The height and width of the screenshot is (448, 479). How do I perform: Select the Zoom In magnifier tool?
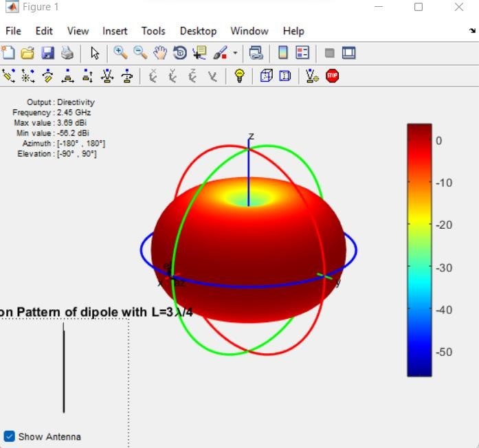coord(120,53)
